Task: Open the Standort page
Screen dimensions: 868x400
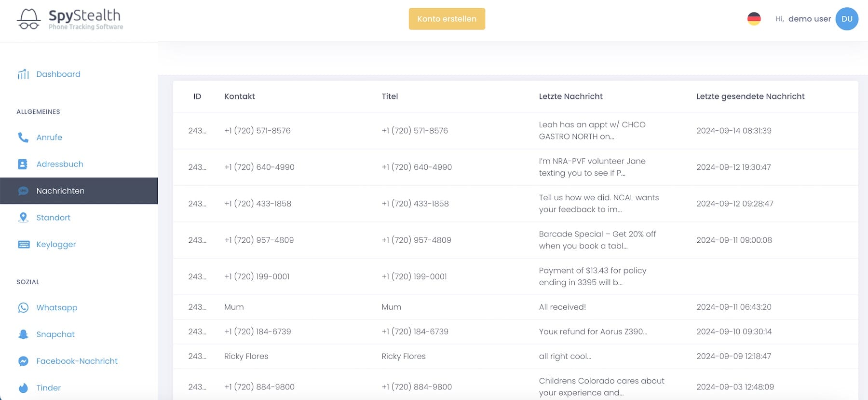Action: point(53,218)
